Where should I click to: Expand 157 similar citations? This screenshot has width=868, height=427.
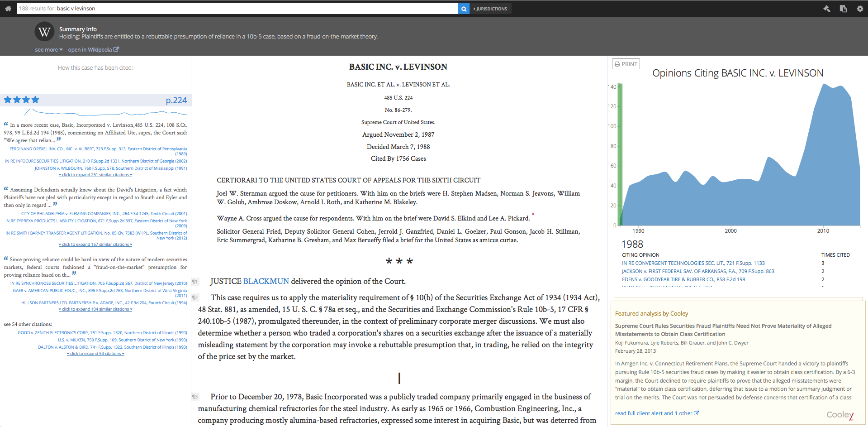[x=95, y=245]
